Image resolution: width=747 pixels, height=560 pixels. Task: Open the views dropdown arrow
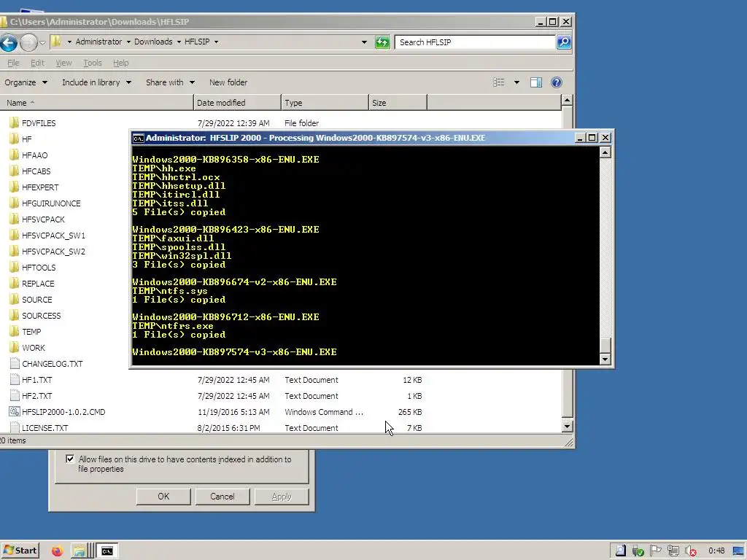point(516,82)
